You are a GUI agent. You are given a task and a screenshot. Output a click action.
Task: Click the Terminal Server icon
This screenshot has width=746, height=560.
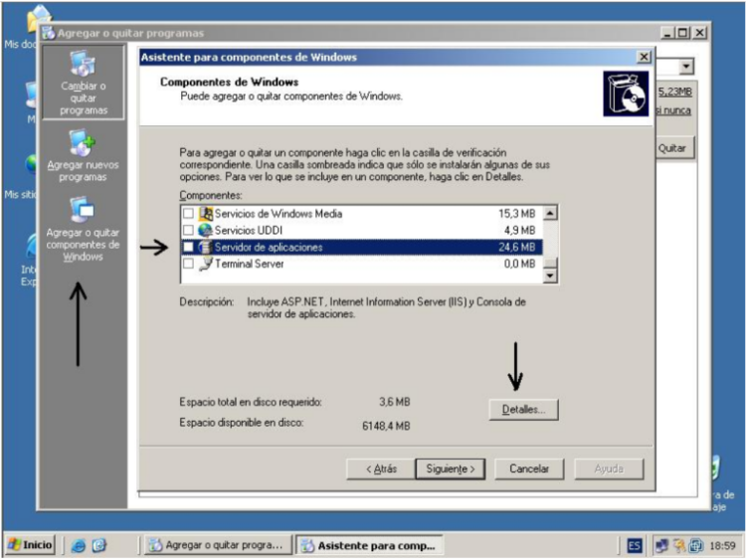pyautogui.click(x=206, y=264)
